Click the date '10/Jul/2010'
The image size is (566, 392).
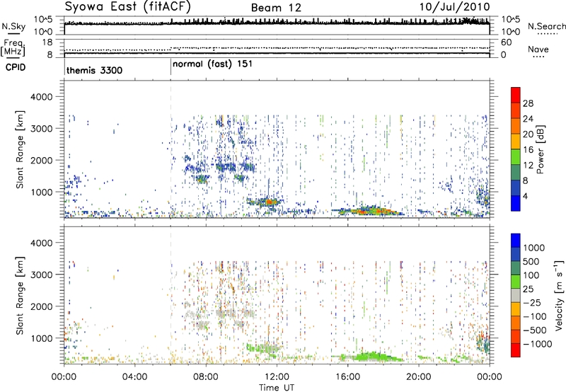tap(454, 7)
